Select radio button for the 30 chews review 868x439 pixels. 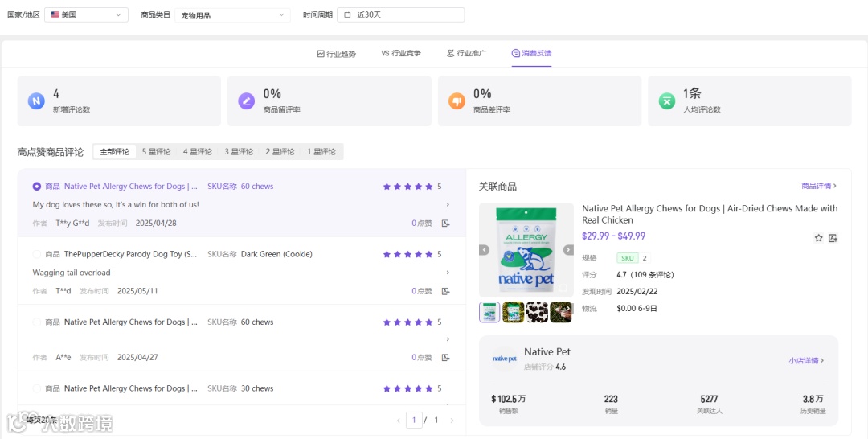tap(36, 388)
